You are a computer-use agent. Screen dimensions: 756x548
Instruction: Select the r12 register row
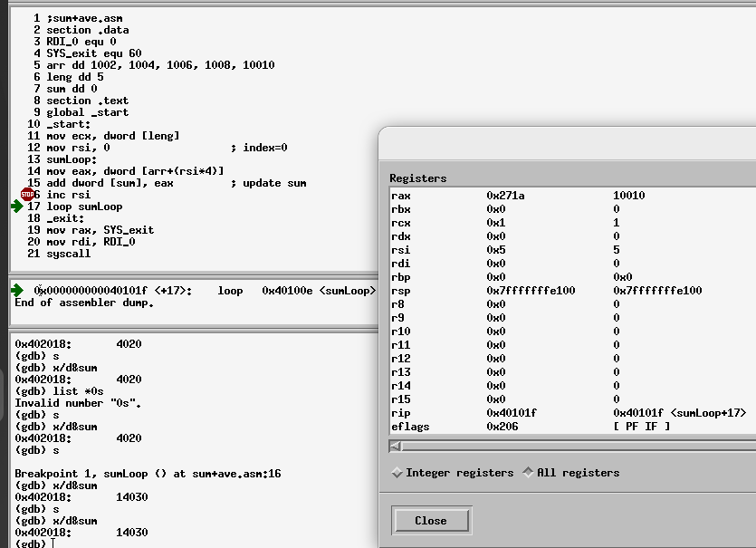pos(573,359)
